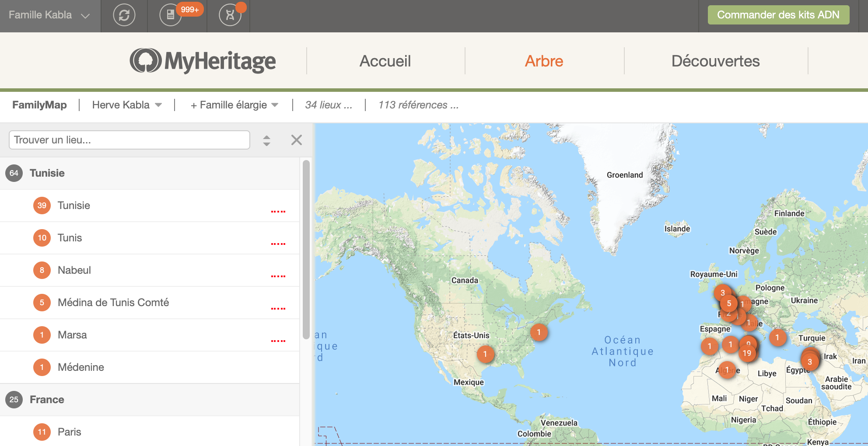Click the Libye label on map
The image size is (868, 446).
(x=767, y=373)
